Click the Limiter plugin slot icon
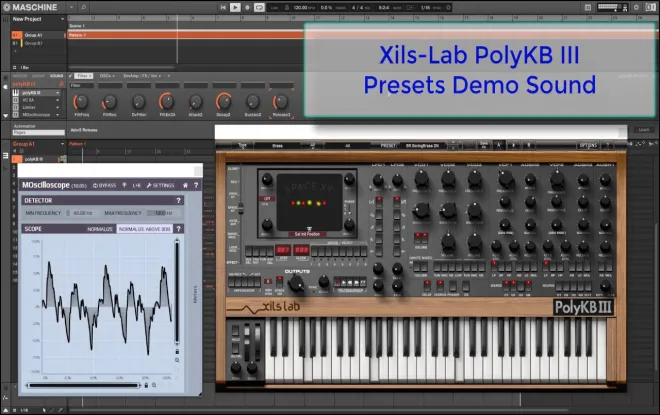The image size is (660, 415). pos(16,107)
